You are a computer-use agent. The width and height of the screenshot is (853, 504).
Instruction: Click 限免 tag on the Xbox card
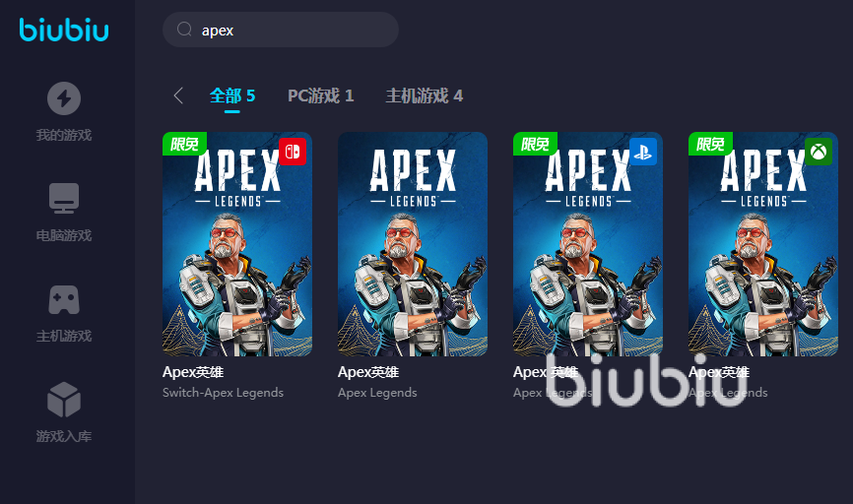710,144
